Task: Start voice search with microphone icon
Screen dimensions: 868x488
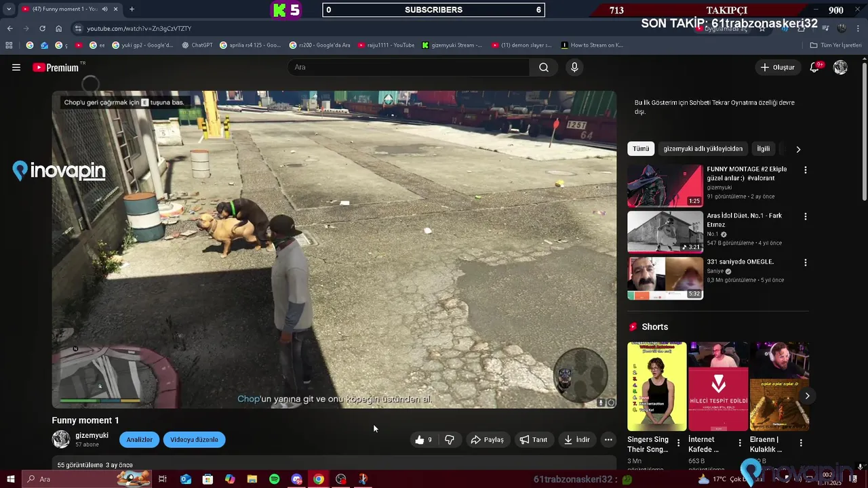Action: pyautogui.click(x=574, y=67)
